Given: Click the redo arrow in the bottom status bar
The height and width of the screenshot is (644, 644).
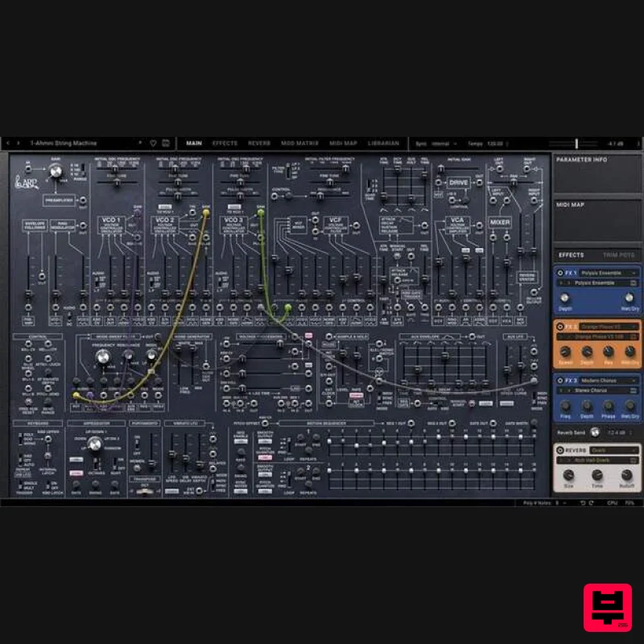Looking at the screenshot, I should pyautogui.click(x=592, y=503).
